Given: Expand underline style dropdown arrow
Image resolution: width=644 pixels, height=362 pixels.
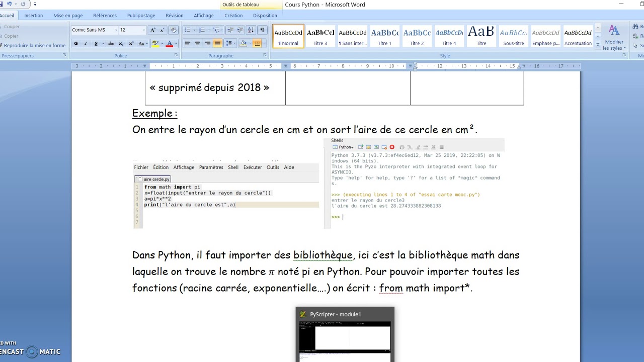Looking at the screenshot, I should click(103, 44).
